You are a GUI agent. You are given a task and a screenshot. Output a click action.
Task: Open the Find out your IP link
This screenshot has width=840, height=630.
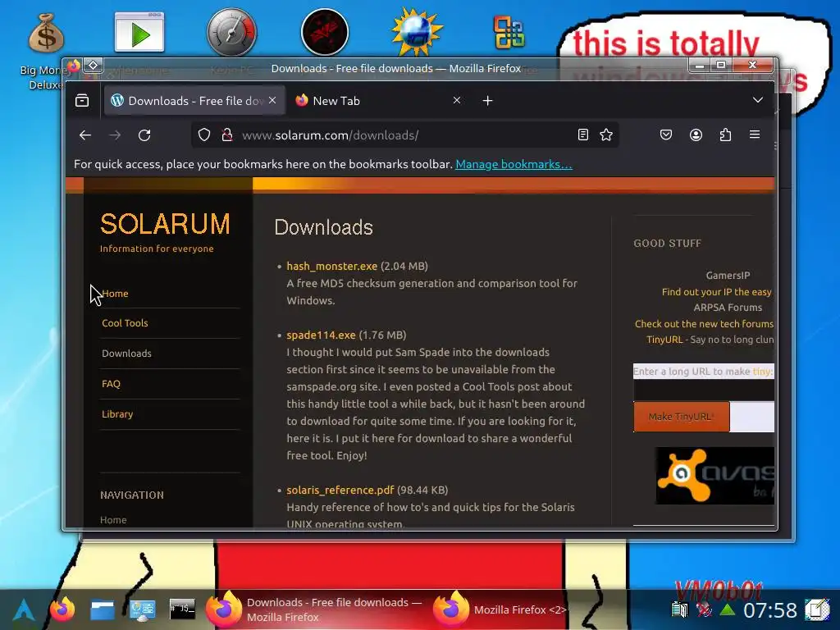pyautogui.click(x=717, y=292)
